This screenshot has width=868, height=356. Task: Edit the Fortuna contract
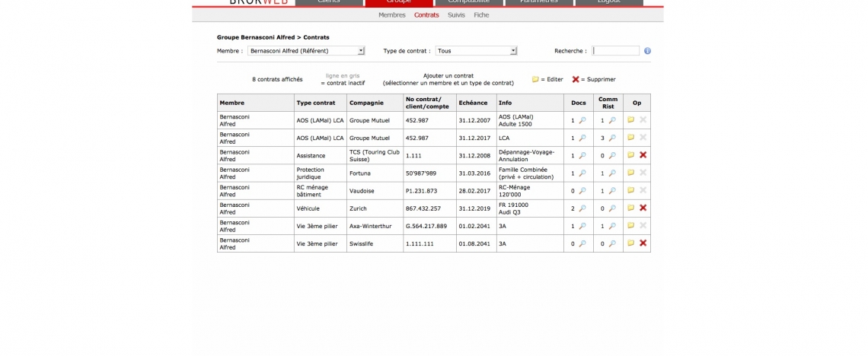[630, 173]
